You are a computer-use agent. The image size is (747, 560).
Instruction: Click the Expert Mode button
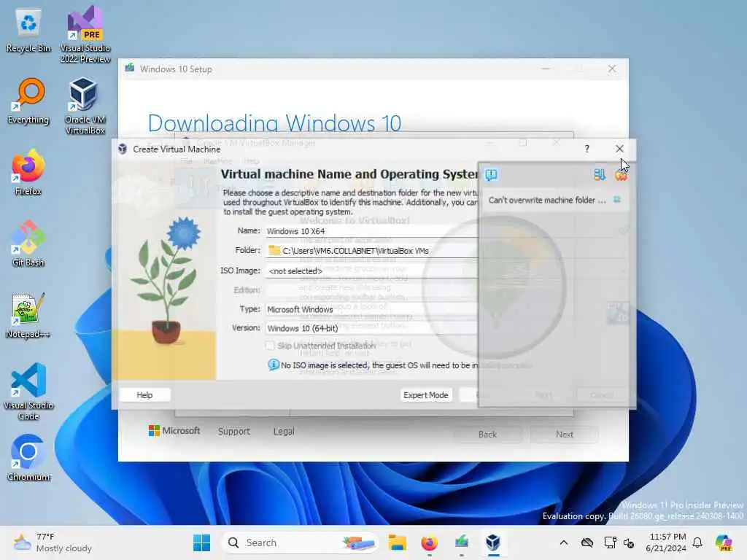426,395
